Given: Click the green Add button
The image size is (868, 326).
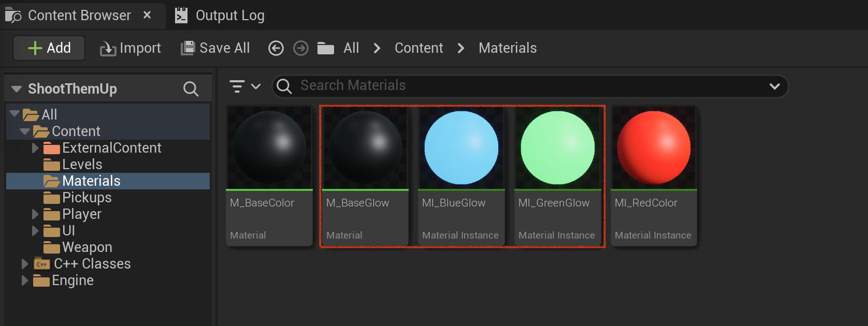Looking at the screenshot, I should point(49,48).
